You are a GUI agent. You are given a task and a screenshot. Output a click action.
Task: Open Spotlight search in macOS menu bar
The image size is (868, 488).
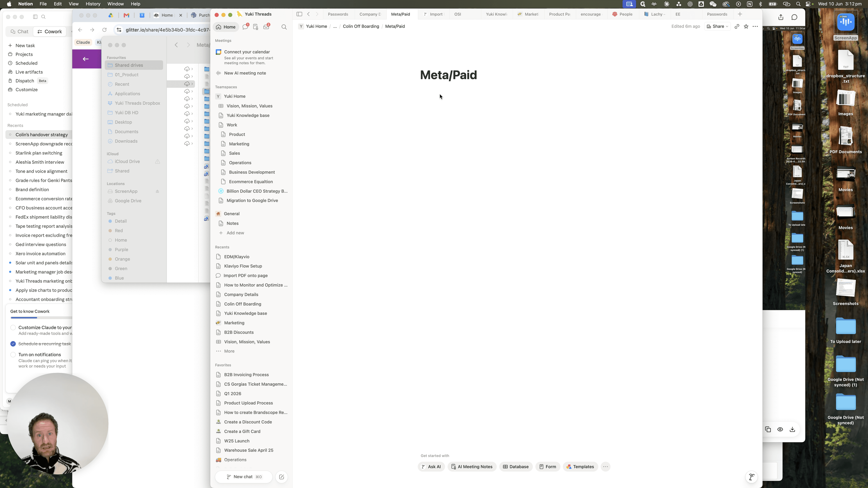[798, 4]
